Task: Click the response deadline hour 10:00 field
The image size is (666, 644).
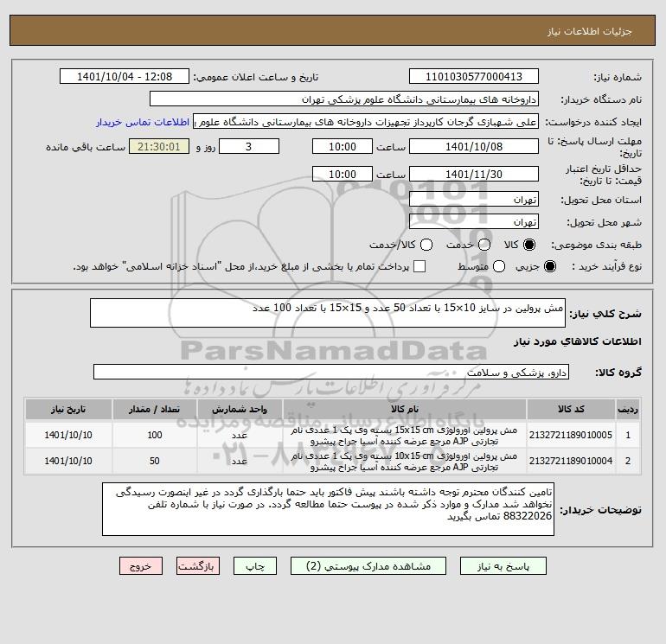Action: click(343, 146)
